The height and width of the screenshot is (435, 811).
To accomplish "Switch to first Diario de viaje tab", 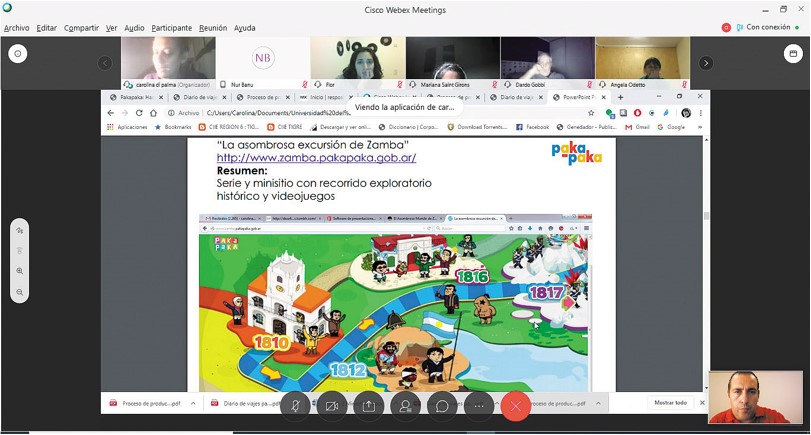I will [202, 97].
